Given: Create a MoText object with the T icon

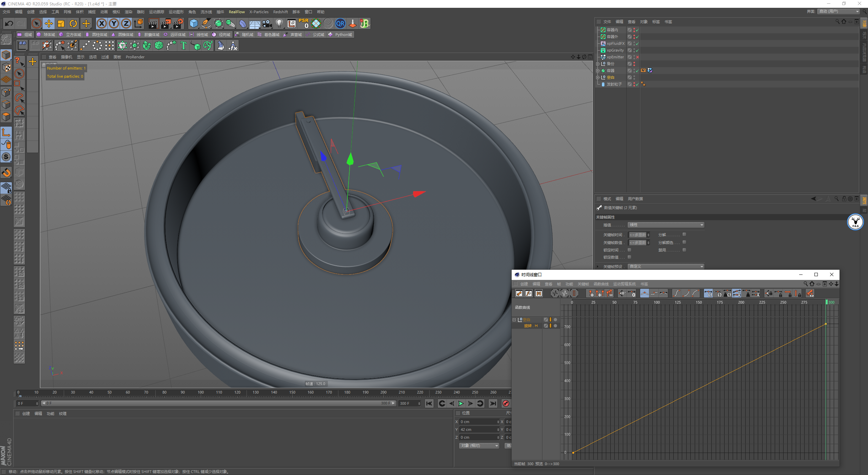Looking at the screenshot, I should pos(183,45).
